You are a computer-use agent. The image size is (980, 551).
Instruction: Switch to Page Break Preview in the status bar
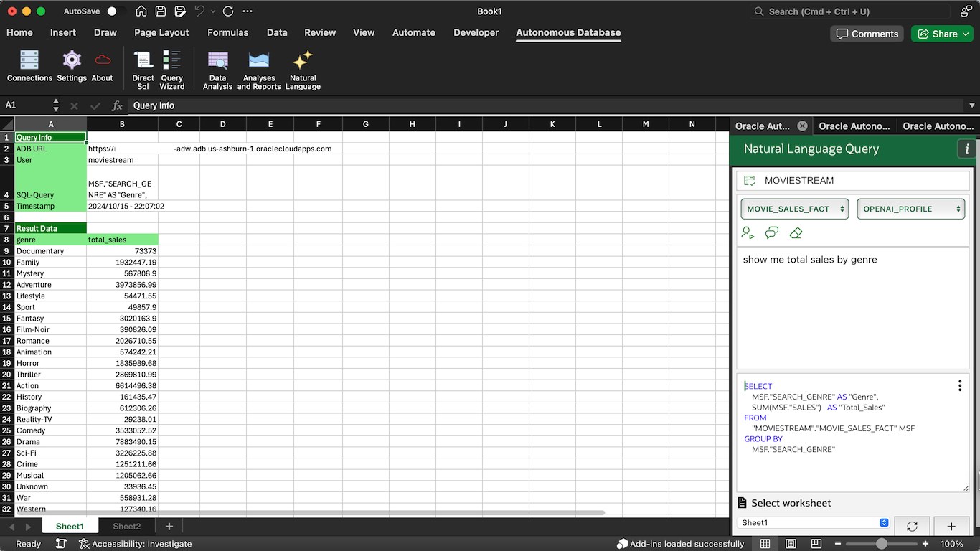click(816, 544)
